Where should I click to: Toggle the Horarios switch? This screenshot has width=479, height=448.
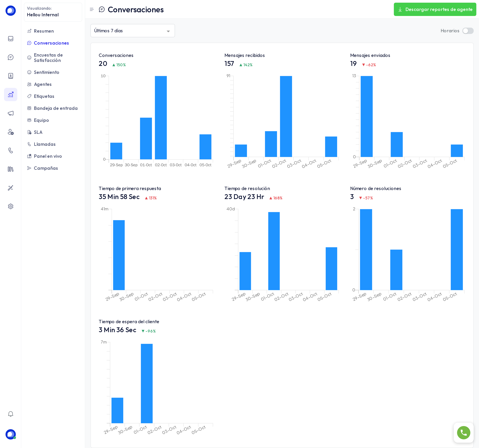click(x=468, y=31)
